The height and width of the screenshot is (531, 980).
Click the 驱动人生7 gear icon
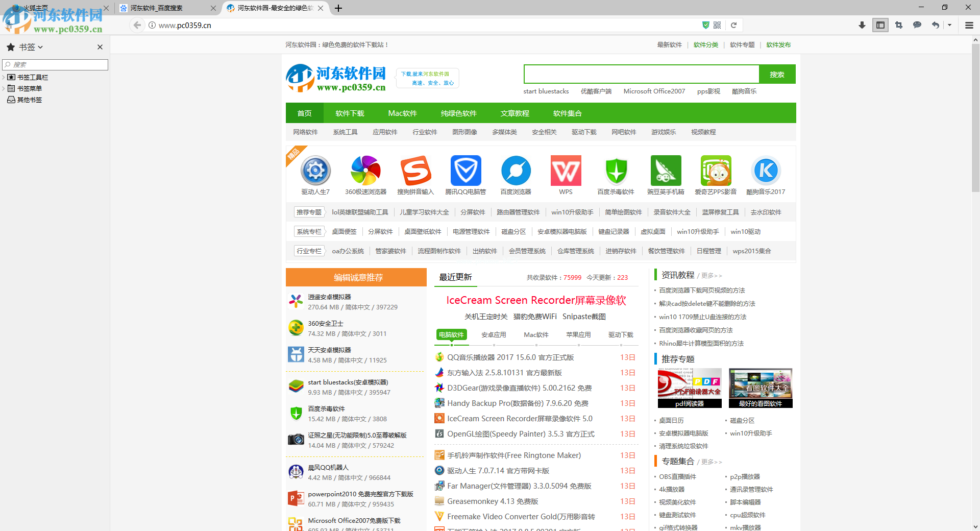click(315, 171)
